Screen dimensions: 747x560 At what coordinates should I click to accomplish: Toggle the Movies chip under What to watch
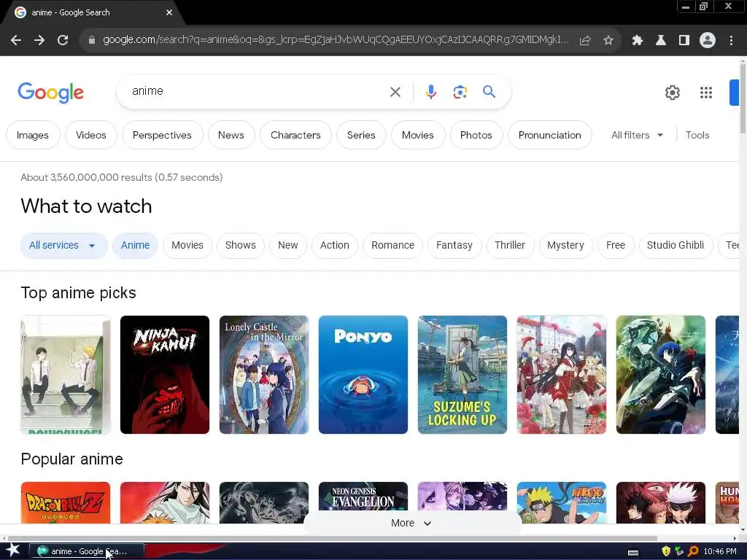click(187, 245)
